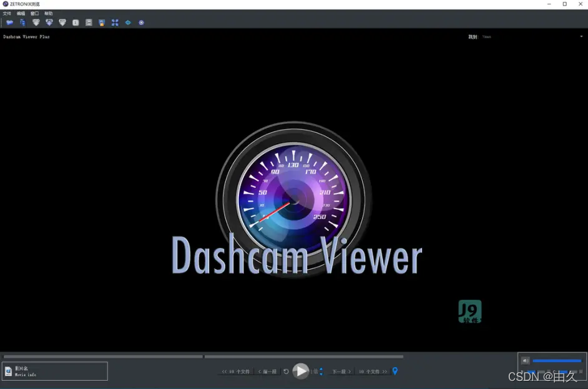Click the Movie info file icon
The width and height of the screenshot is (588, 389).
(x=8, y=372)
